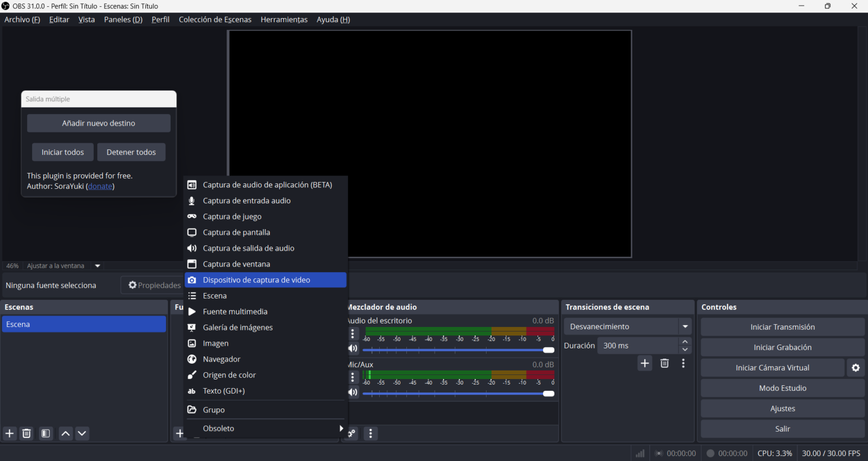The width and height of the screenshot is (868, 461).
Task: Click Iniciar Transmisión button
Action: [x=782, y=327]
